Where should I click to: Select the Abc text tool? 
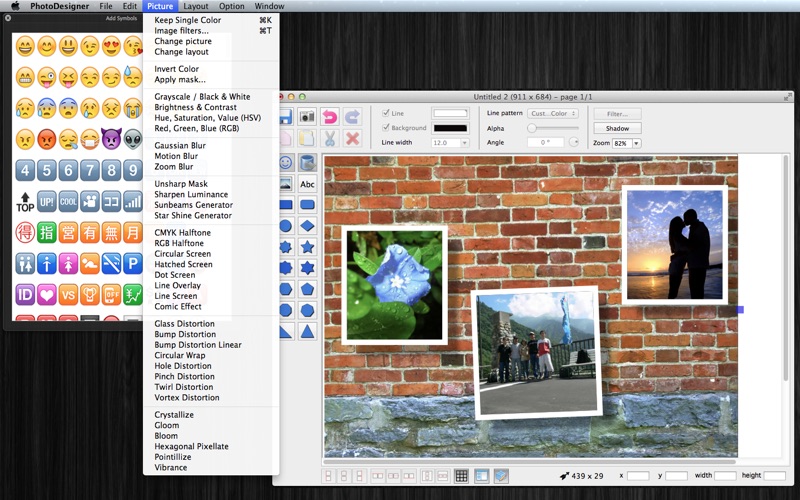pyautogui.click(x=307, y=184)
